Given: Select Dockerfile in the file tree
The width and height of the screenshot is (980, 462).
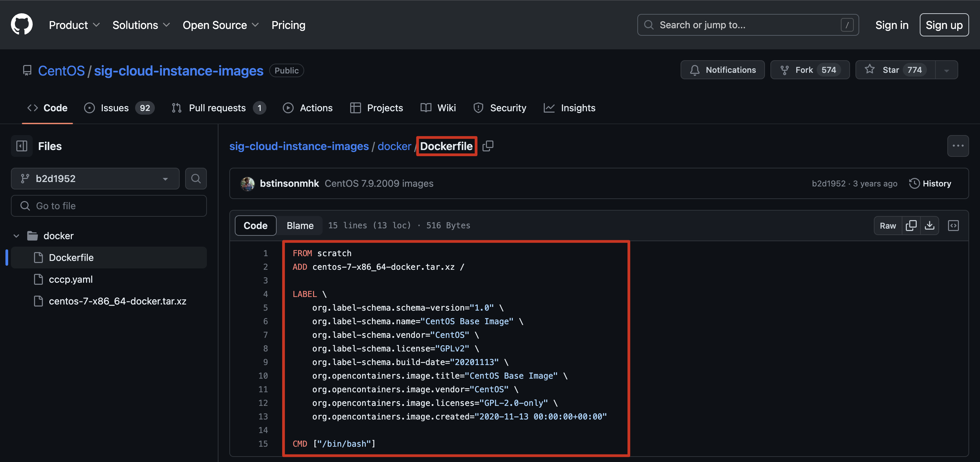Looking at the screenshot, I should (109, 258).
